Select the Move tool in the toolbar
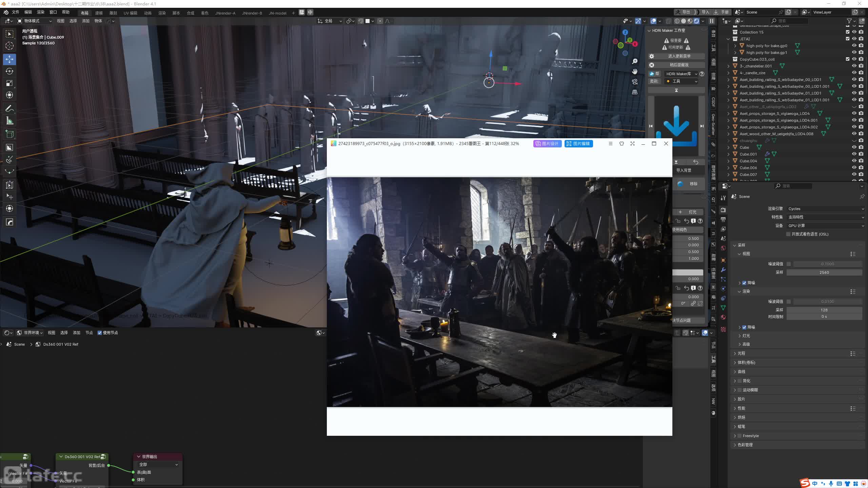This screenshot has width=868, height=488. [9, 59]
